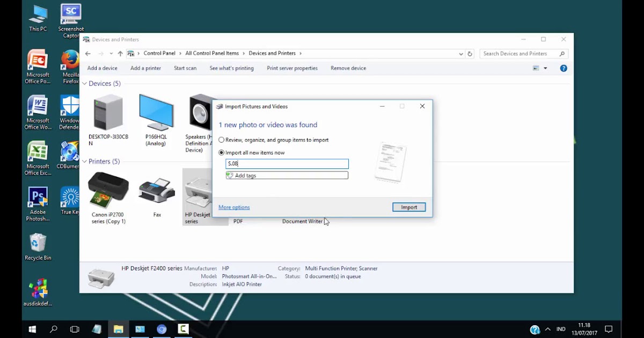Click IND input language indicator

561,329
